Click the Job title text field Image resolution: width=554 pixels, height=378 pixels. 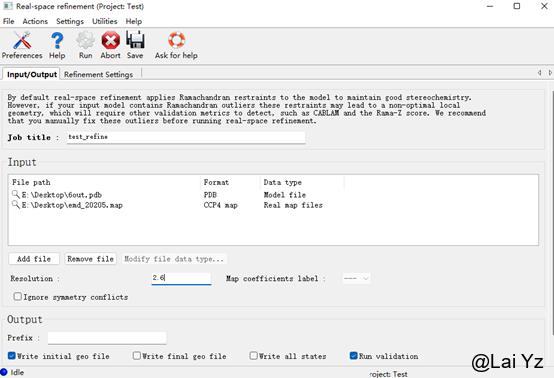coord(186,137)
